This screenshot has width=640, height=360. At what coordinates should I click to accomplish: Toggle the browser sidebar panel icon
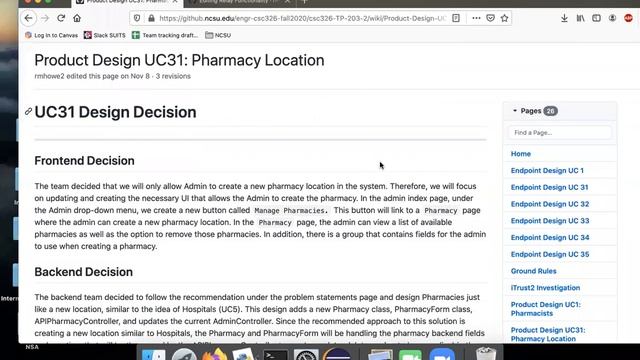pos(596,18)
